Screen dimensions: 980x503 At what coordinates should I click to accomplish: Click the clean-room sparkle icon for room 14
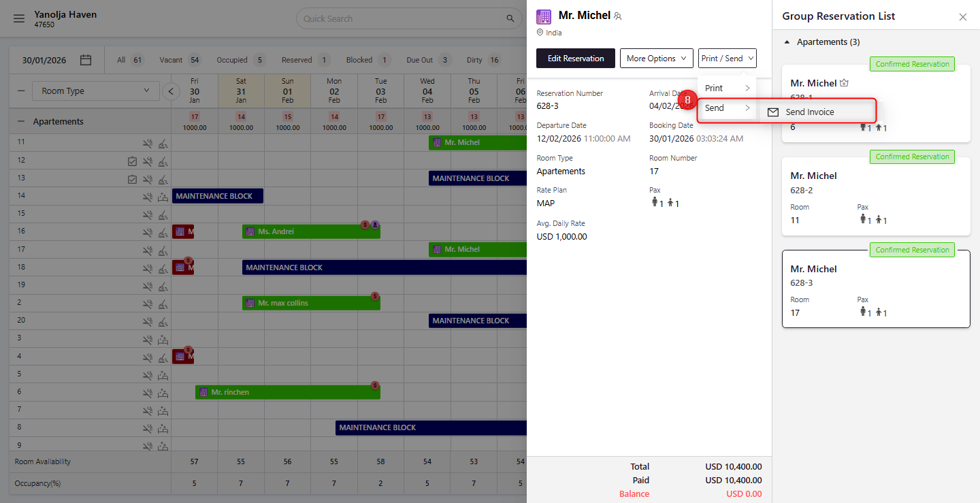[x=163, y=197]
